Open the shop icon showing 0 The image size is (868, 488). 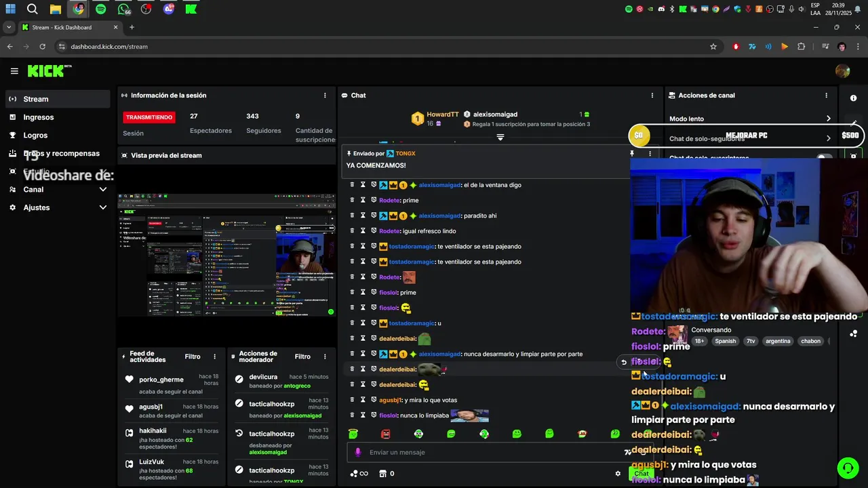pyautogui.click(x=387, y=474)
